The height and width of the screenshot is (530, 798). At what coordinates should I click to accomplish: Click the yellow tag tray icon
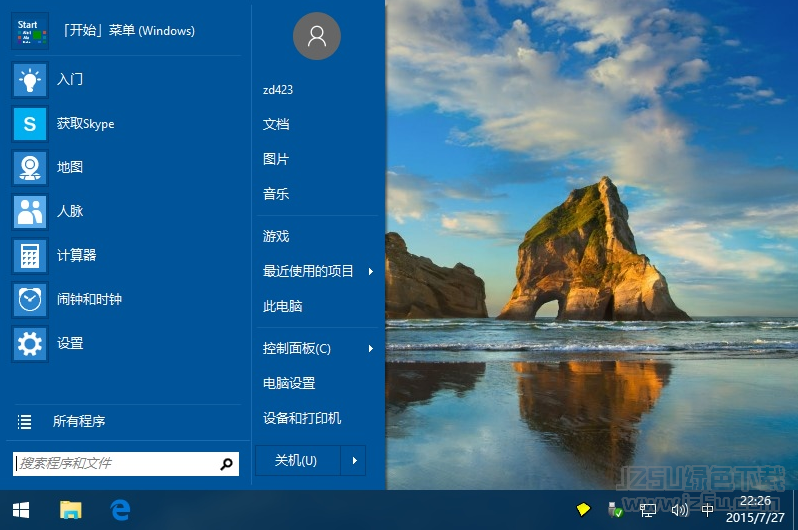coord(583,509)
